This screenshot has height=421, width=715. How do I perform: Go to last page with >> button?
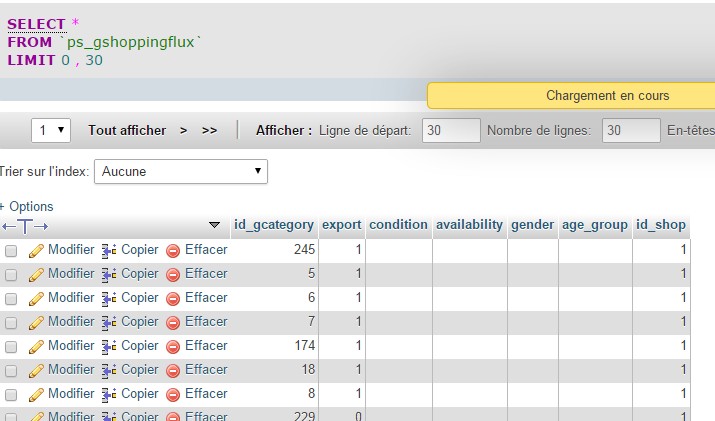[209, 130]
